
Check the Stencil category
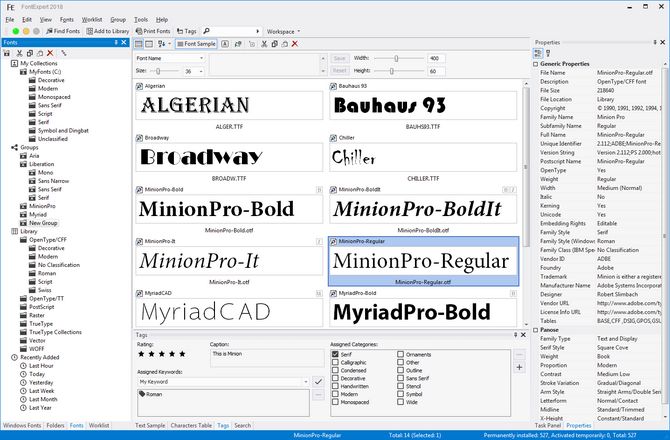tap(400, 386)
